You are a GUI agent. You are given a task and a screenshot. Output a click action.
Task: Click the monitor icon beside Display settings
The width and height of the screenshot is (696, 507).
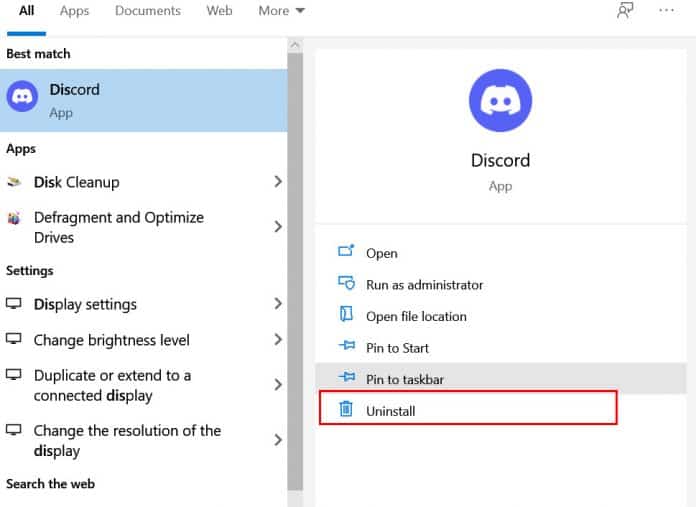click(15, 304)
